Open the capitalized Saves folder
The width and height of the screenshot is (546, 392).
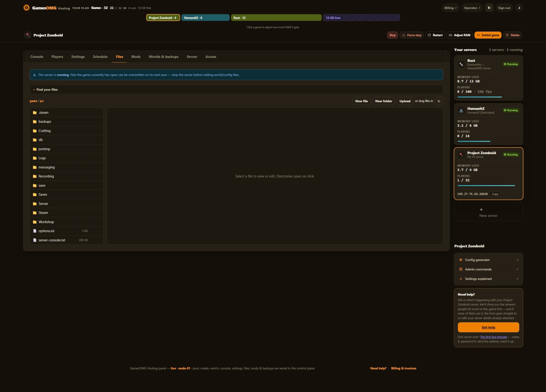point(67,194)
